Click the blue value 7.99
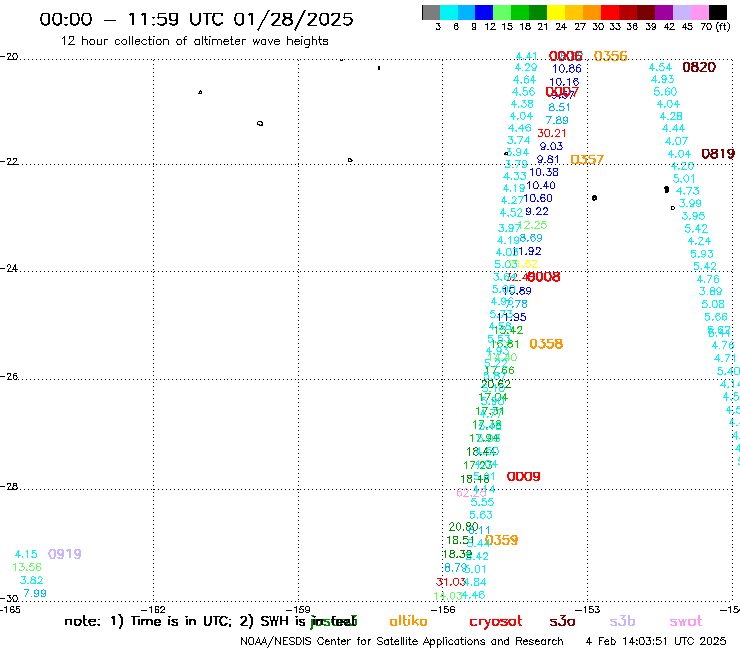Viewport: 740px width, 650px height. tap(35, 593)
